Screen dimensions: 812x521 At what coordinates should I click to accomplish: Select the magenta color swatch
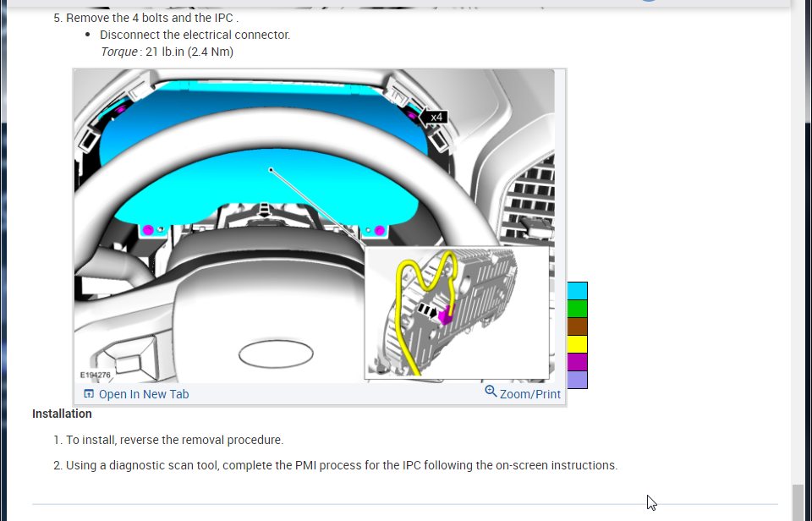click(578, 361)
